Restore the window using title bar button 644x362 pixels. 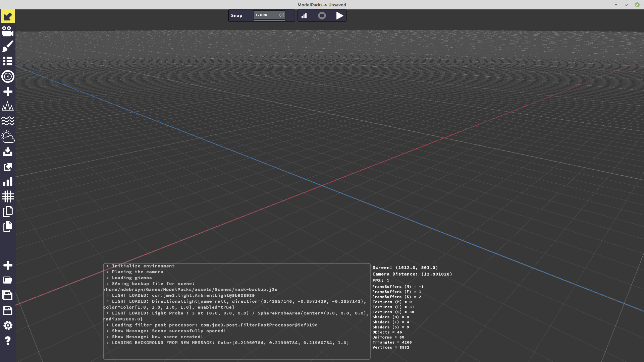627,5
